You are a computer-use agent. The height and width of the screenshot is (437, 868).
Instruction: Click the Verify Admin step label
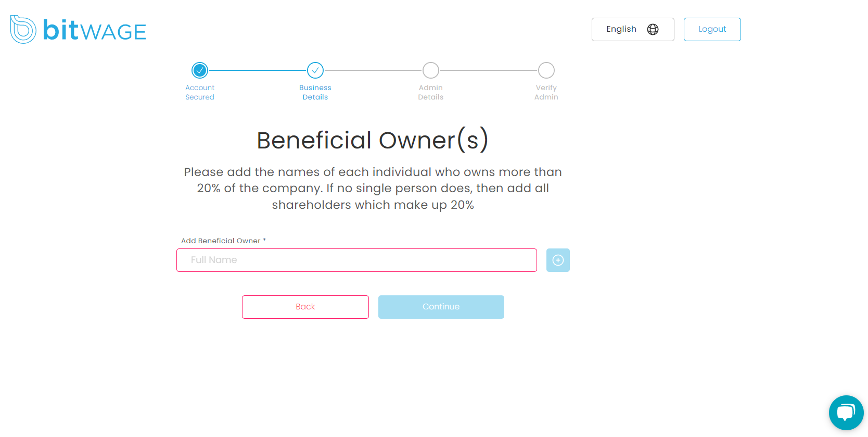(546, 92)
